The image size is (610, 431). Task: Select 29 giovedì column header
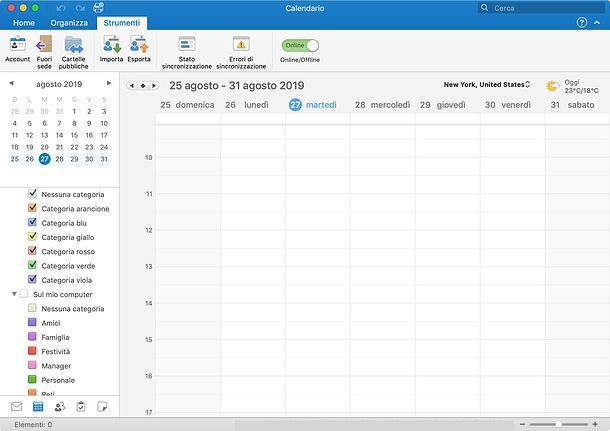coord(443,105)
